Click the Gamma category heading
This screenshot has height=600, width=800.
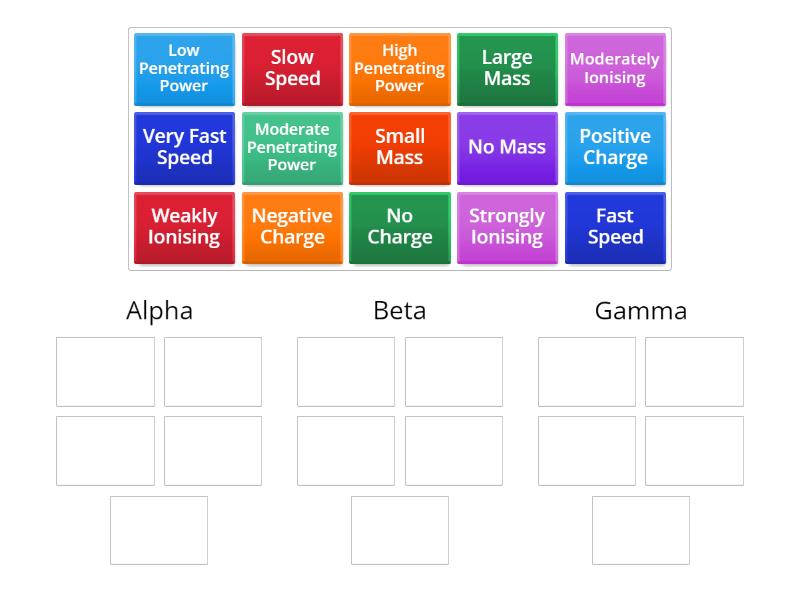point(640,311)
